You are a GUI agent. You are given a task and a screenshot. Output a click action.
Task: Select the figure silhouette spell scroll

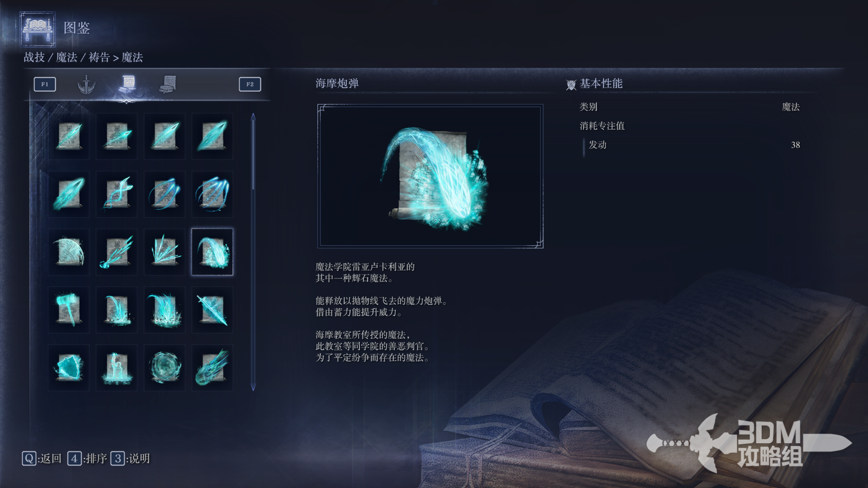[117, 367]
